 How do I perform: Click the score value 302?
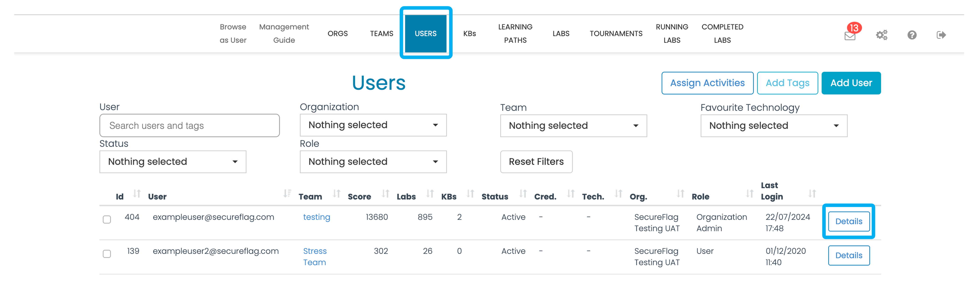coord(381,251)
